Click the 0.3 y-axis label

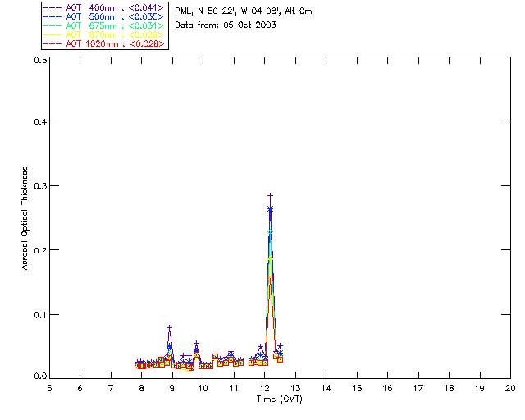(40, 186)
